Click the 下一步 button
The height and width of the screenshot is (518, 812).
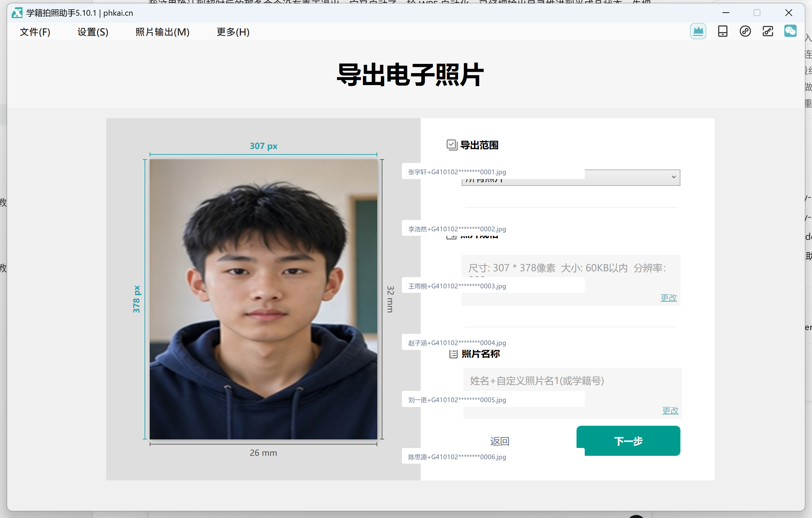(x=628, y=441)
